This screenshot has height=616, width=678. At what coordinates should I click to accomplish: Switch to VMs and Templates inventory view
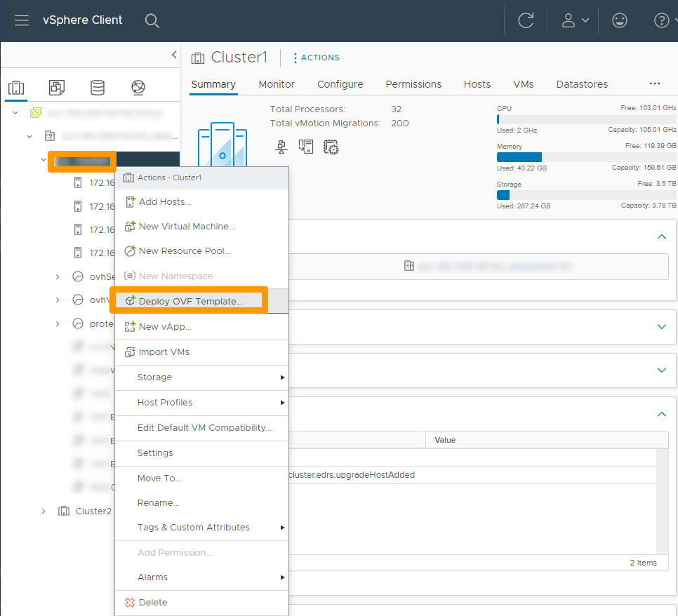coord(57,88)
